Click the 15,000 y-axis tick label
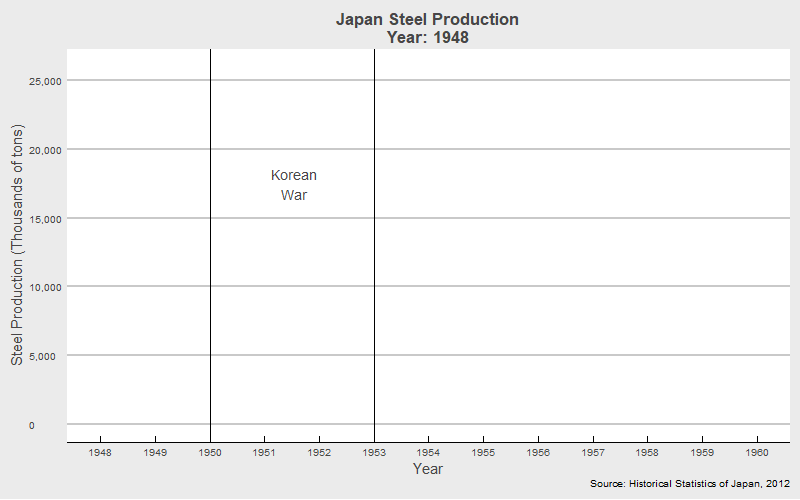 click(46, 219)
